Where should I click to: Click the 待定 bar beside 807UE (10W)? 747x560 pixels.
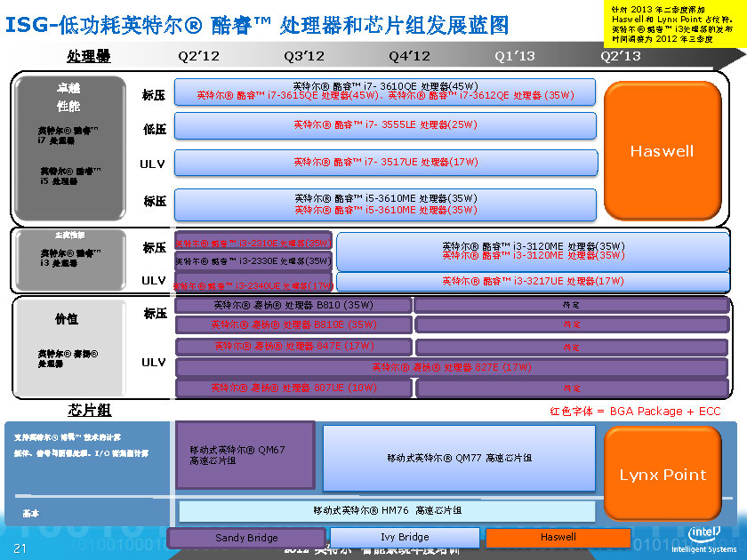[572, 388]
